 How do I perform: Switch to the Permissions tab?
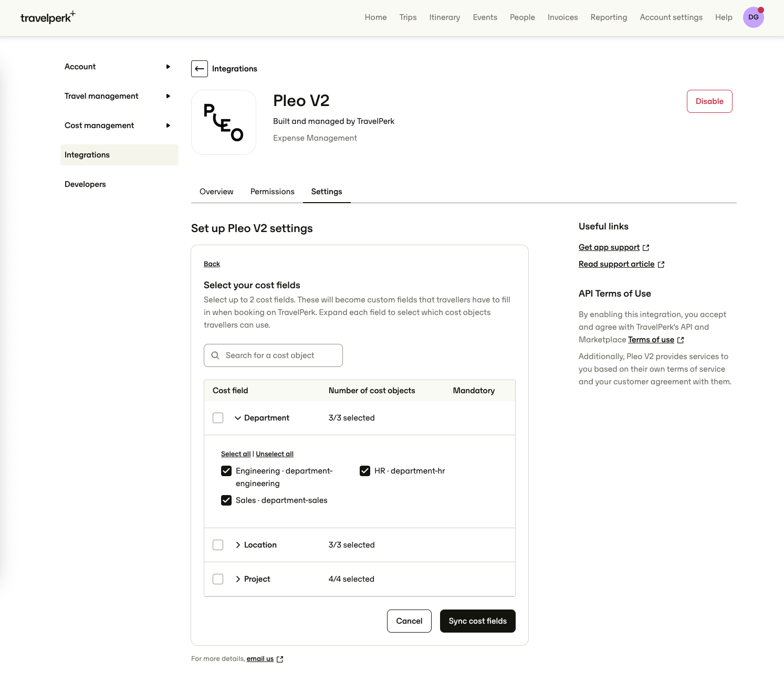[273, 192]
